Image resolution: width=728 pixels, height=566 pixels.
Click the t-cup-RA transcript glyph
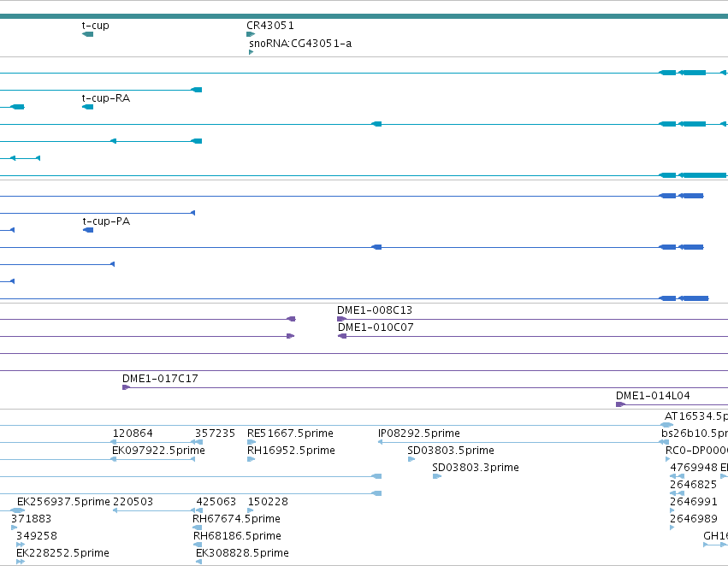click(x=88, y=107)
